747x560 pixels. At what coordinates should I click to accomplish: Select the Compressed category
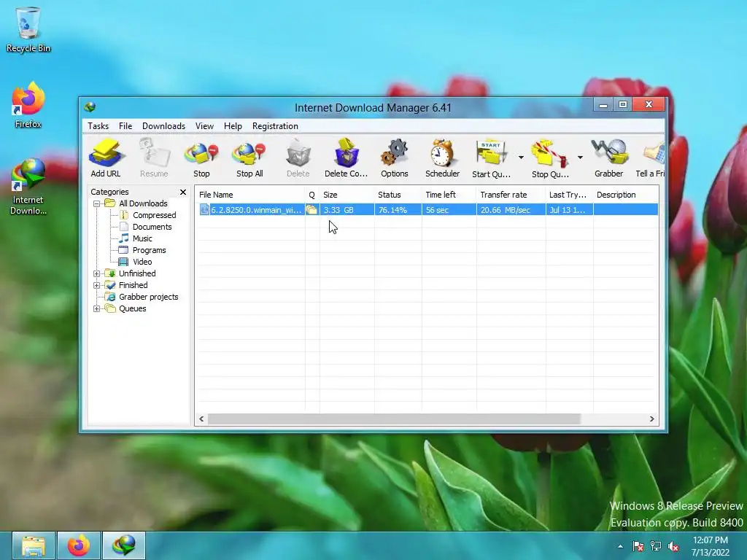tap(155, 215)
